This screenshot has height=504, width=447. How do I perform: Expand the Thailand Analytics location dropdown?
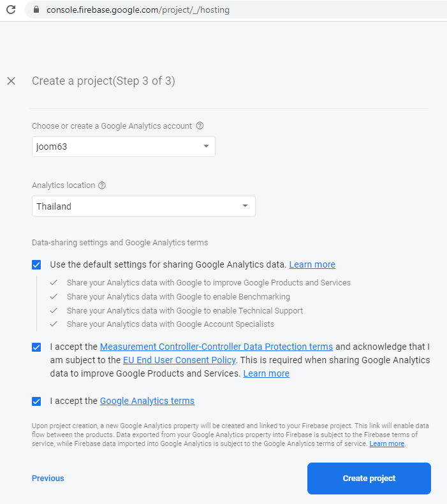[x=143, y=206]
